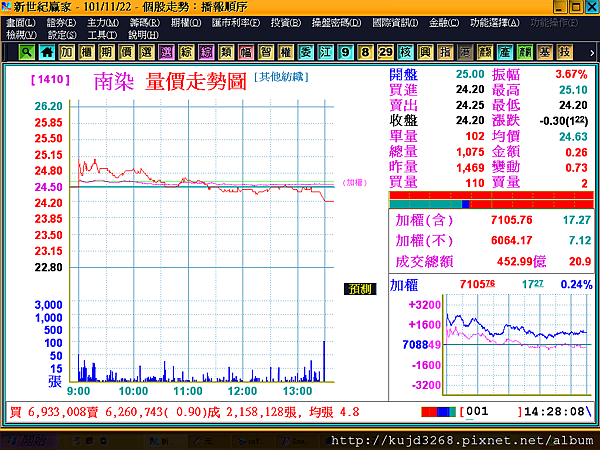Open the 匯市利率(F) menu

[236, 23]
